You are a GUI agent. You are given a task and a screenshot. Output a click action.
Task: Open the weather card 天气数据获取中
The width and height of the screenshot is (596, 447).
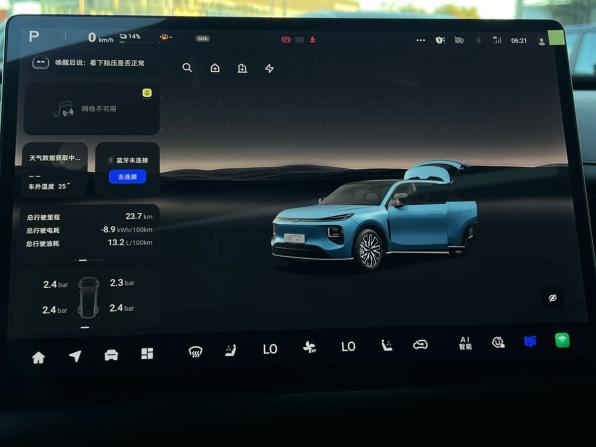55,170
